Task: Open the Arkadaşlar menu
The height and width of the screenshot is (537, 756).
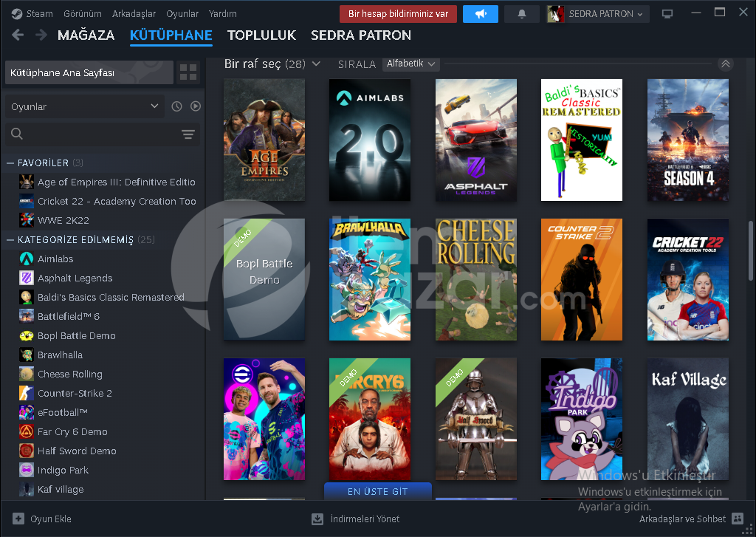Action: (134, 14)
